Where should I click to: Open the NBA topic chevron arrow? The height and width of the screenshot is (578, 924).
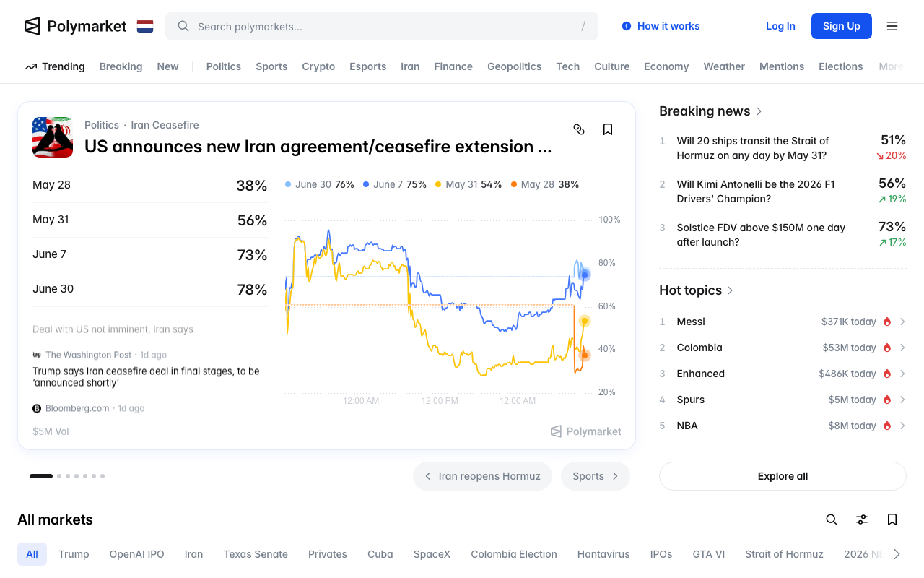[902, 426]
